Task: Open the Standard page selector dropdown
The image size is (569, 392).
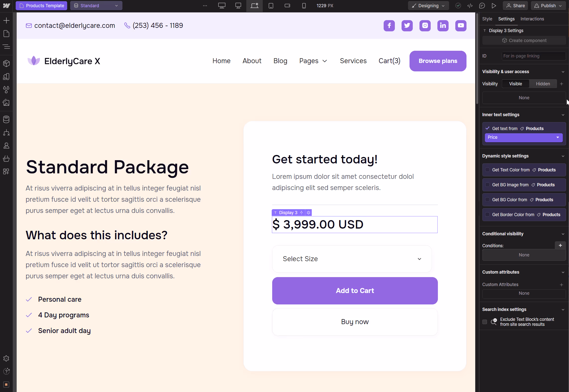Action: click(x=96, y=5)
